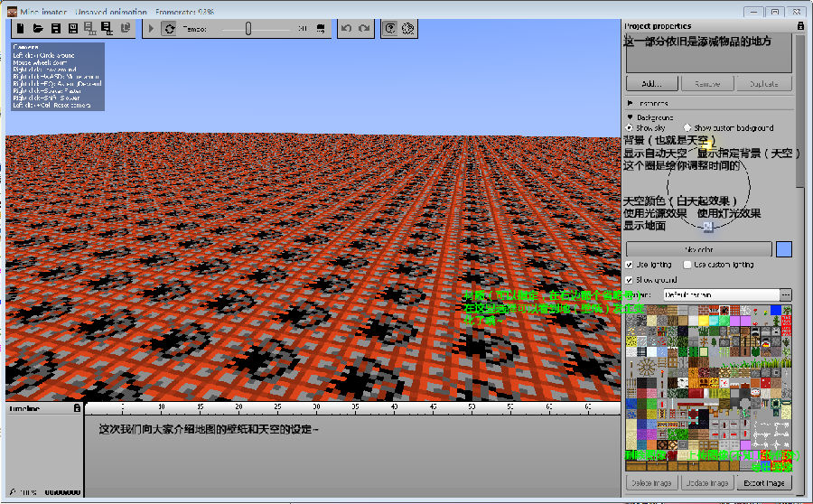Image resolution: width=813 pixels, height=504 pixels.
Task: Click the lock icon on the Timeline panel
Action: click(x=77, y=408)
